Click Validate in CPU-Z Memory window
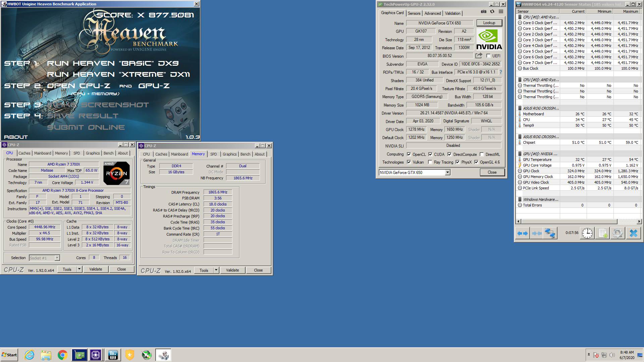Viewport: 644px width, 362px height. (232, 270)
